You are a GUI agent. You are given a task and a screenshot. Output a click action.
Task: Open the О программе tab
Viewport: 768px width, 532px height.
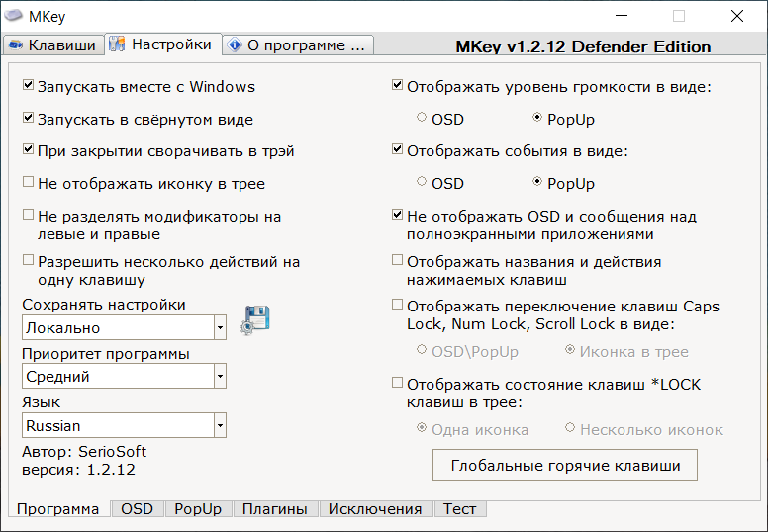298,45
